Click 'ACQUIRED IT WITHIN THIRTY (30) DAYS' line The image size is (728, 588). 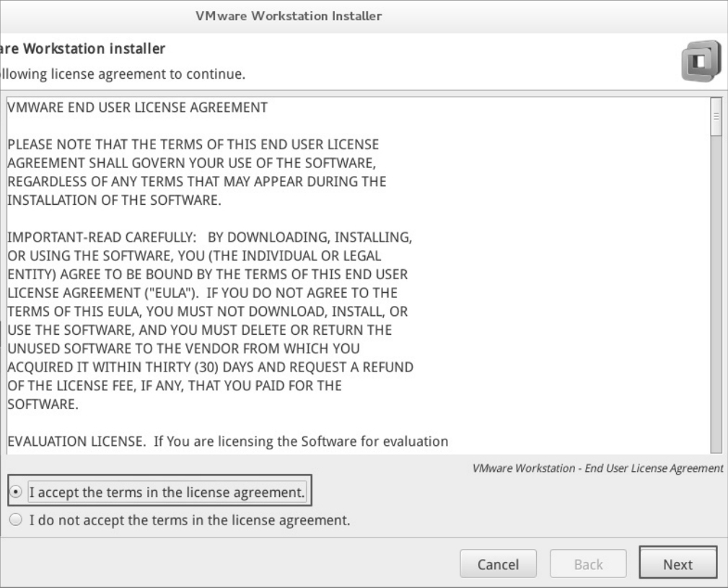coord(211,367)
